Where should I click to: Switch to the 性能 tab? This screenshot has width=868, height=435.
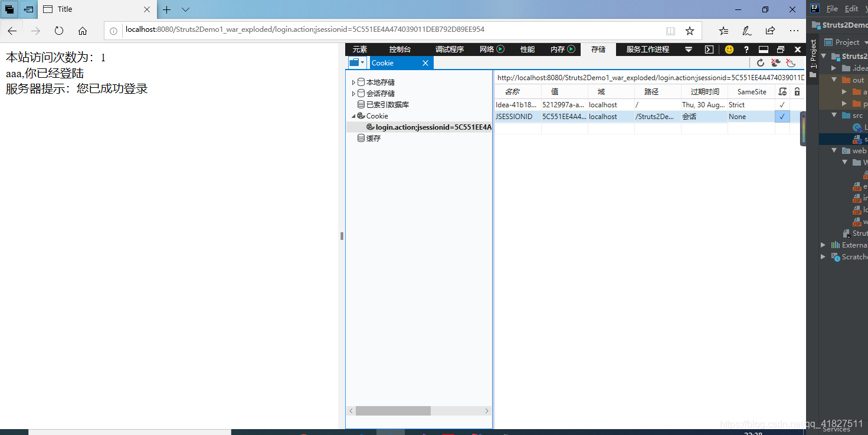528,50
